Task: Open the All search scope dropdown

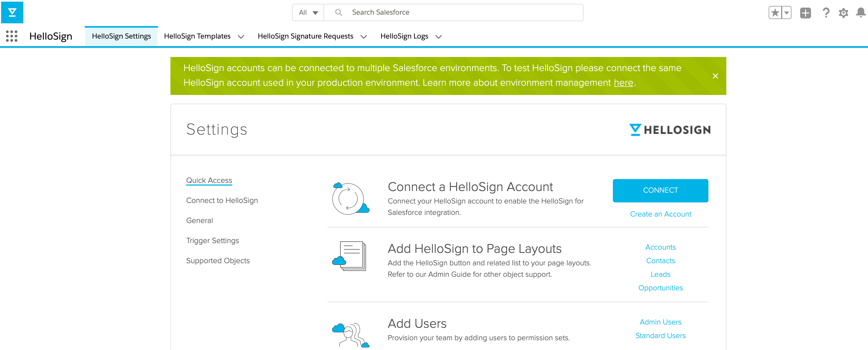Action: 308,12
